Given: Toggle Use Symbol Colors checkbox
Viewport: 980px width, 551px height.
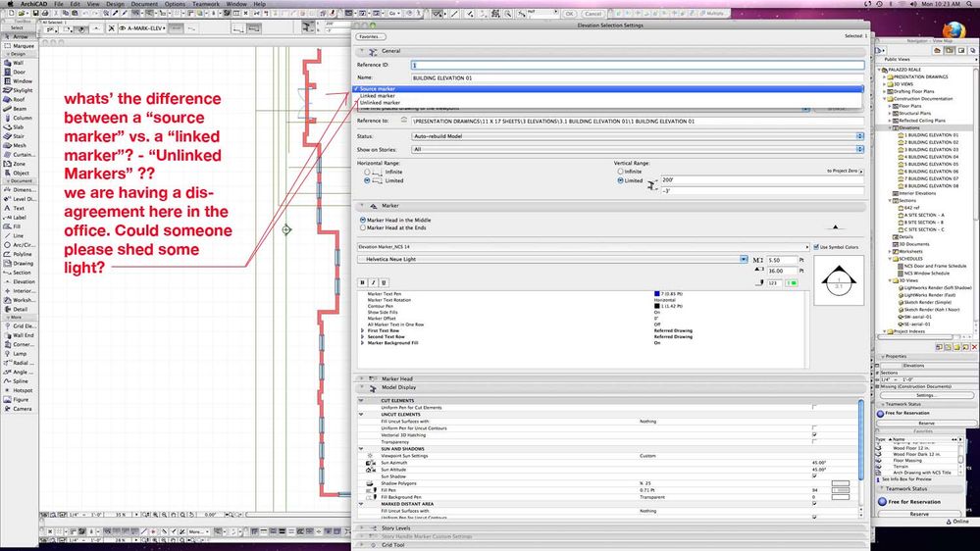Looking at the screenshot, I should pyautogui.click(x=814, y=247).
